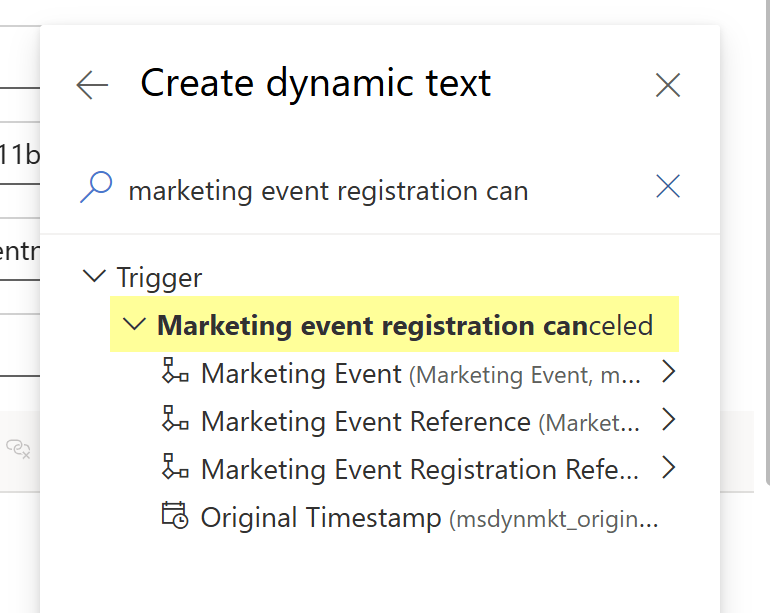Image resolution: width=770 pixels, height=613 pixels.
Task: Drill into Marketing Event Registration Reference chevron
Action: (x=669, y=467)
